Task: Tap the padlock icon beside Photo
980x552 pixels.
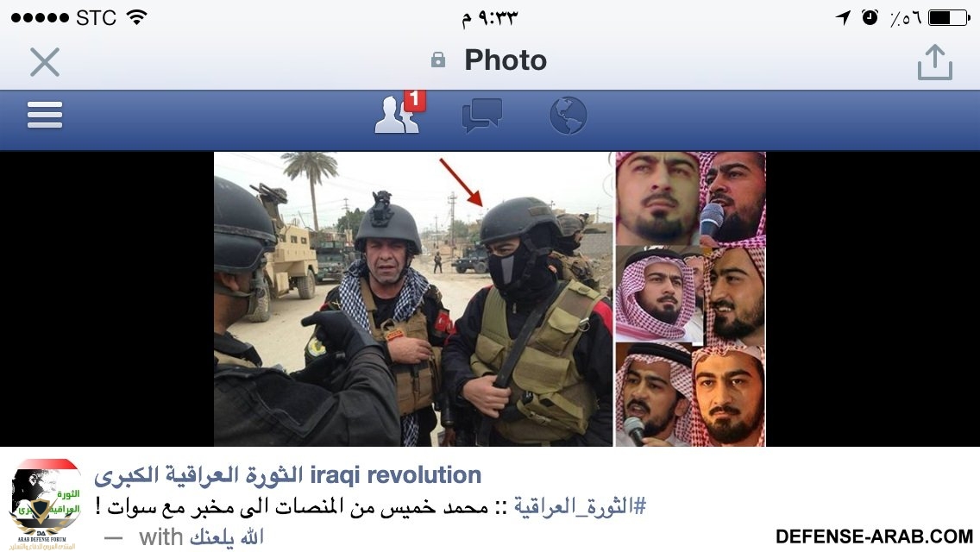Action: tap(438, 60)
